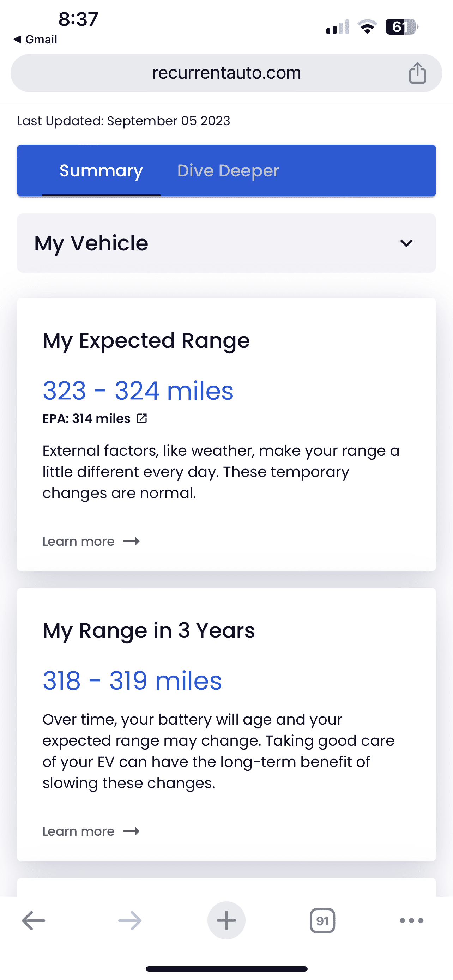Open a new tab with plus button
This screenshot has height=980, width=453.
pos(226,921)
